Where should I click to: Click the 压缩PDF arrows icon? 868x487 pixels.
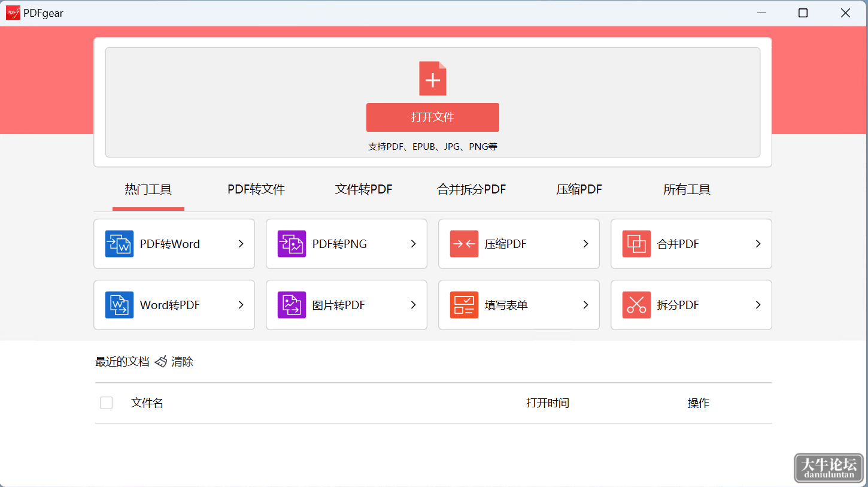coord(464,244)
